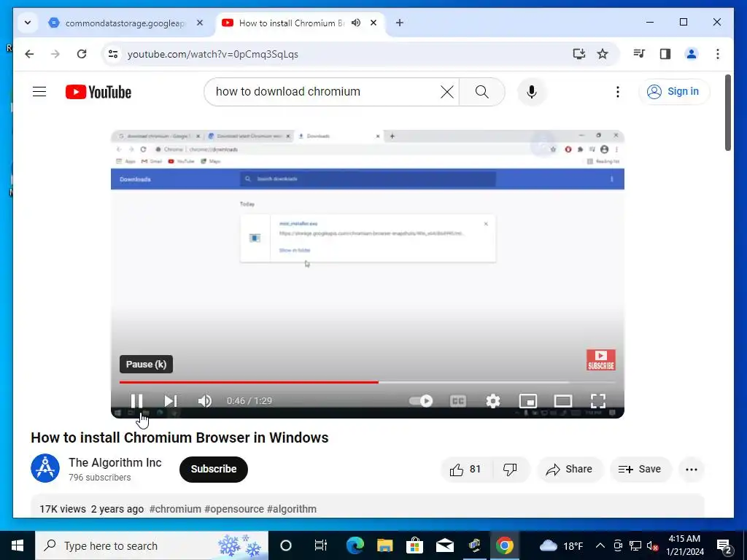This screenshot has height=560, width=747.
Task: Open the Chrome profile menu
Action: [692, 54]
